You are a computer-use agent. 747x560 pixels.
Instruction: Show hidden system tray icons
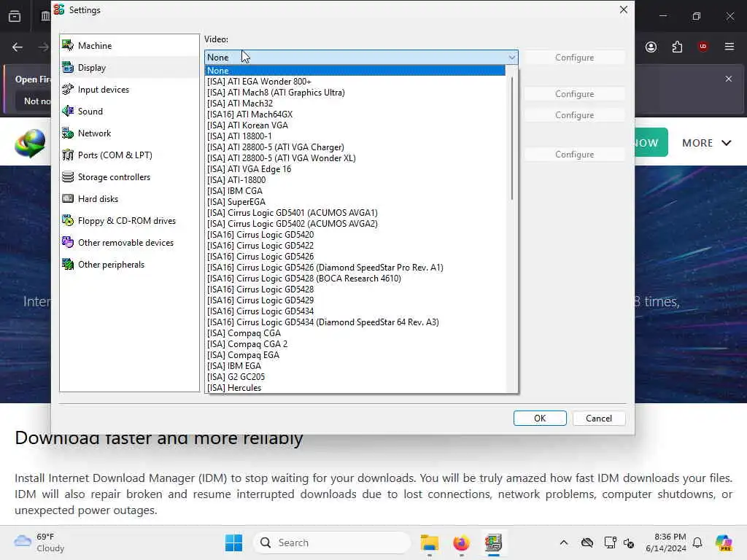click(x=564, y=542)
